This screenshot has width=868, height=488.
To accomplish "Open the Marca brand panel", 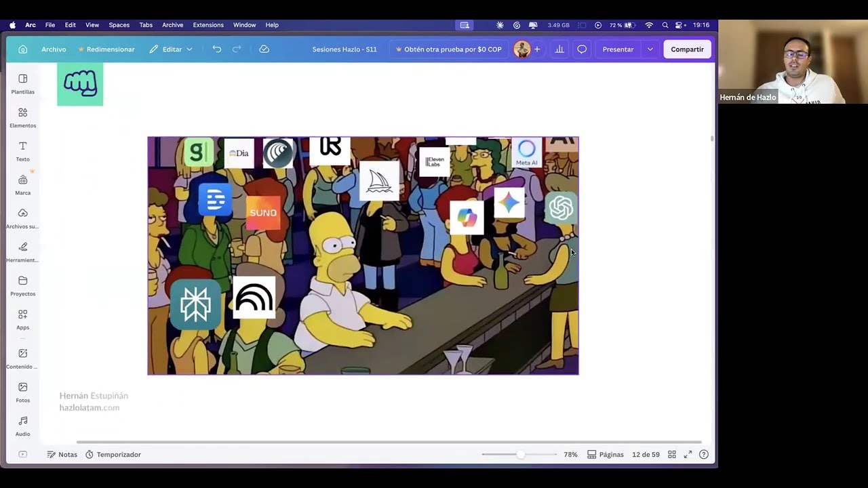I will pos(22,185).
